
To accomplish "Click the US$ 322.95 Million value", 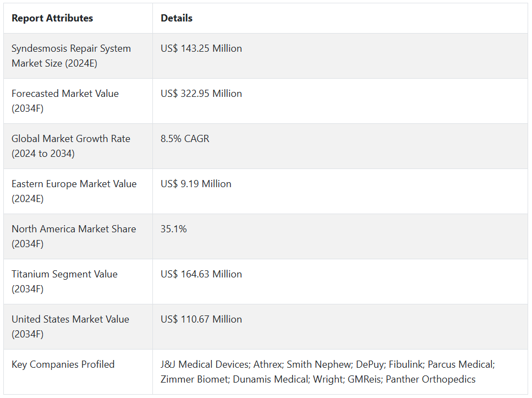I will coord(201,94).
